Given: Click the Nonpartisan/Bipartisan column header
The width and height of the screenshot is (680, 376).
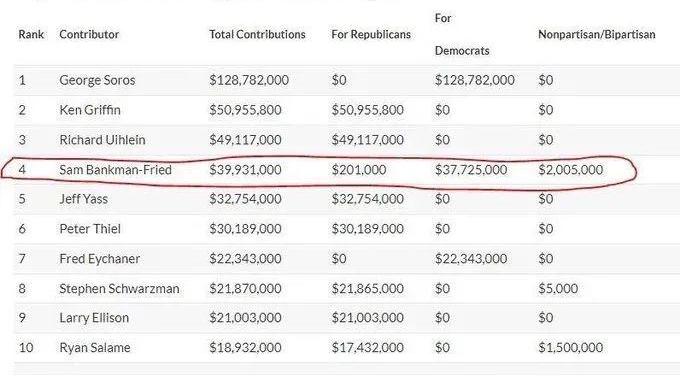Looking at the screenshot, I should tap(597, 34).
